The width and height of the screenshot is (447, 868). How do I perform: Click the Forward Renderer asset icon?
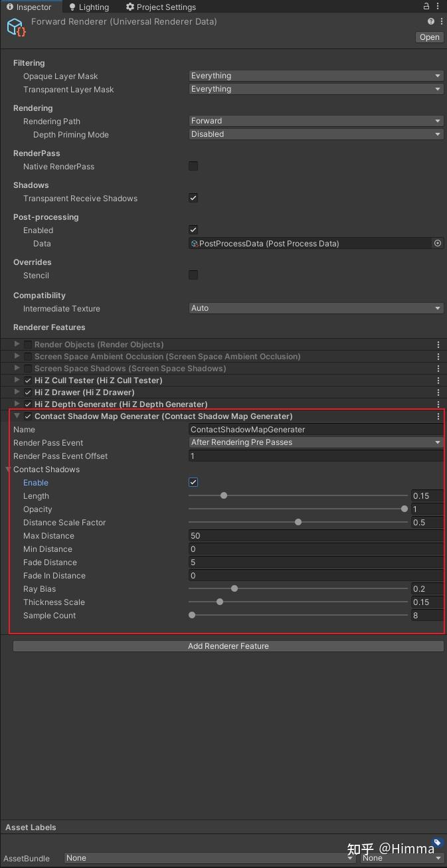coord(16,27)
